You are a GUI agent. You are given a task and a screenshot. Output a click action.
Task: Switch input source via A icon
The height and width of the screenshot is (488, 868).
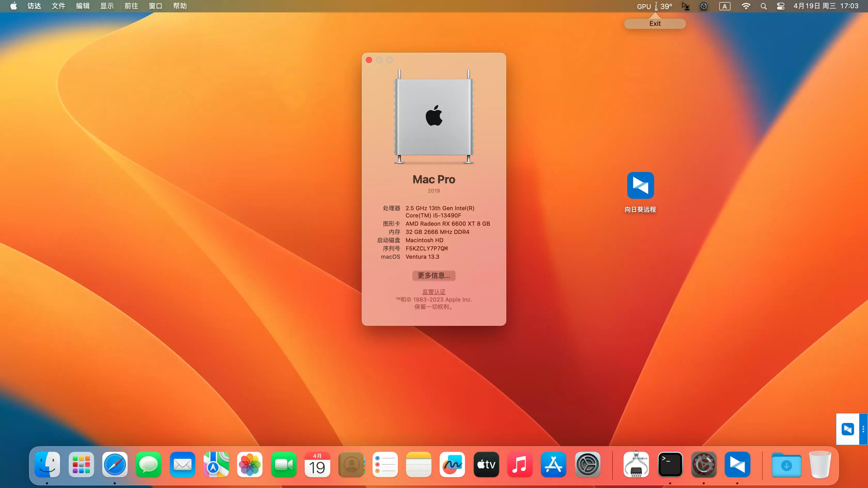click(724, 6)
